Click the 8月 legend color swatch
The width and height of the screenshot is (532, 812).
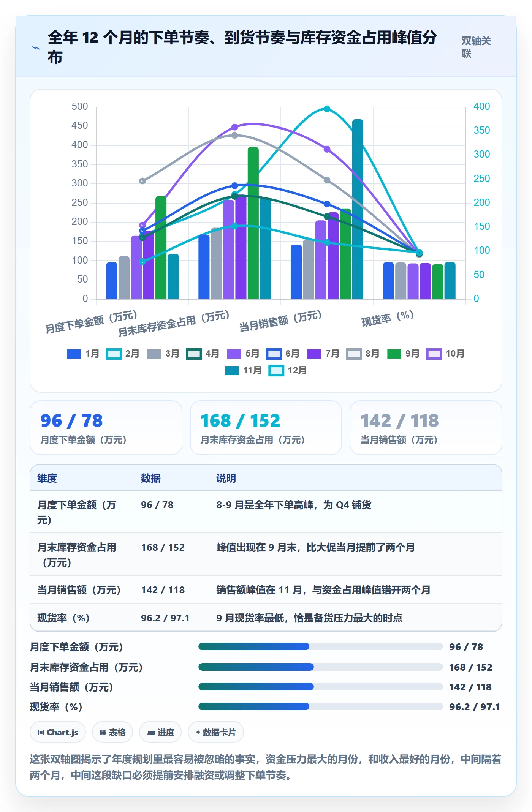tap(354, 354)
